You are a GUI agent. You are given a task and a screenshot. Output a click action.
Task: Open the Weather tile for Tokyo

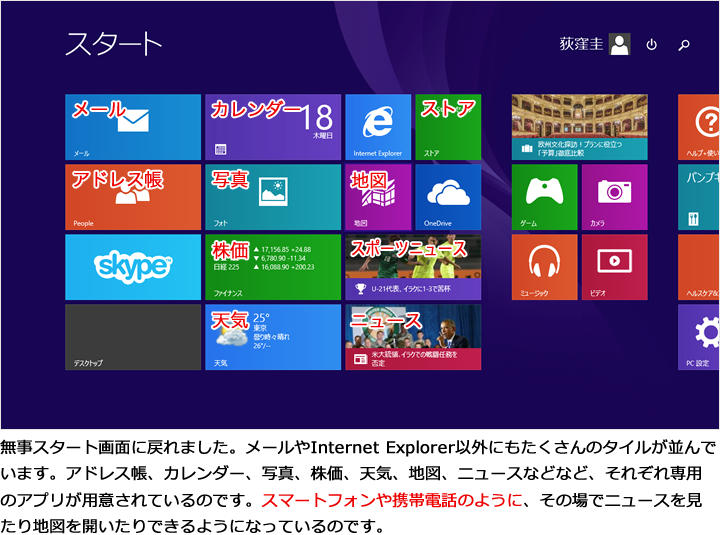pos(273,337)
